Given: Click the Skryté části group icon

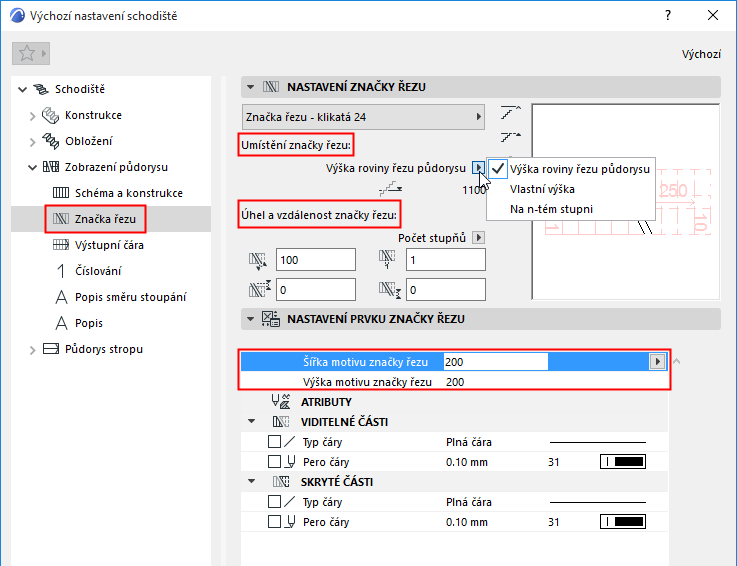Looking at the screenshot, I should click(281, 482).
